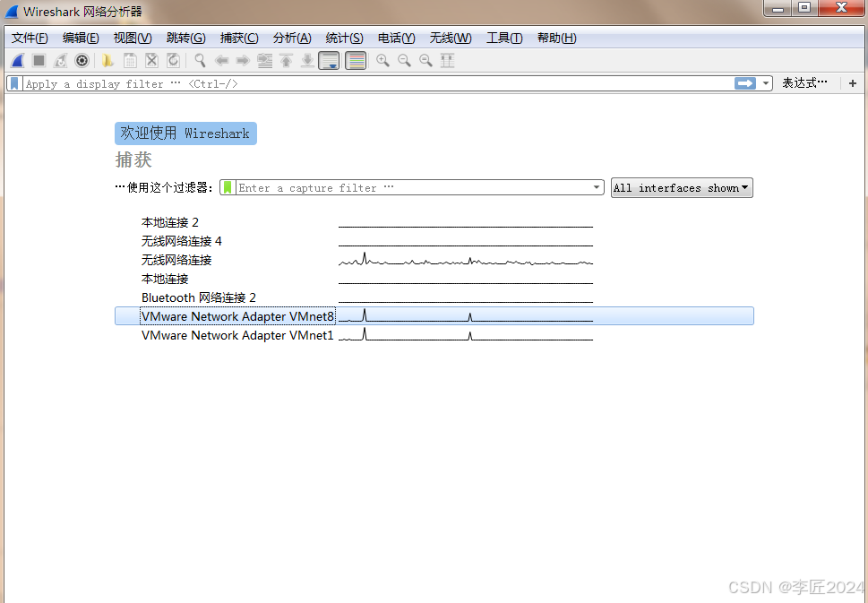Click the restart current capture icon

[x=60, y=60]
